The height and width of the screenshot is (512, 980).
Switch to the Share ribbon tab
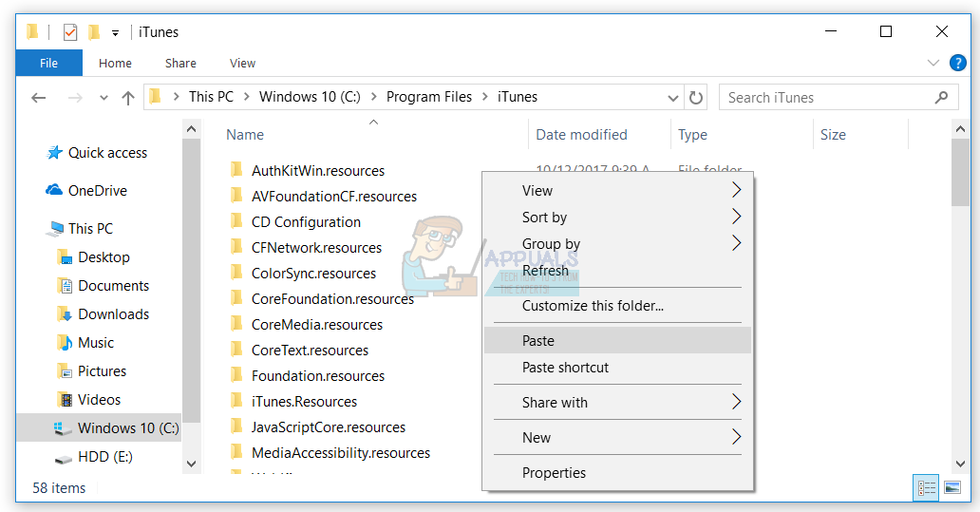pyautogui.click(x=180, y=63)
